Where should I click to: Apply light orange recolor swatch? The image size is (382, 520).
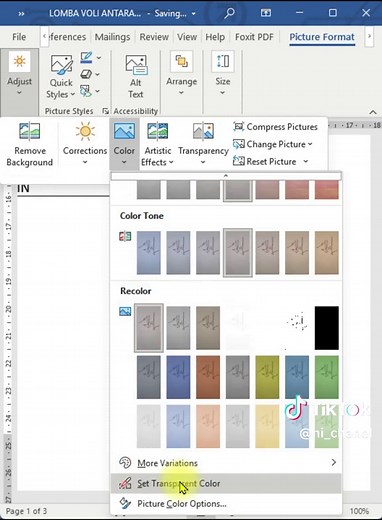(208, 426)
